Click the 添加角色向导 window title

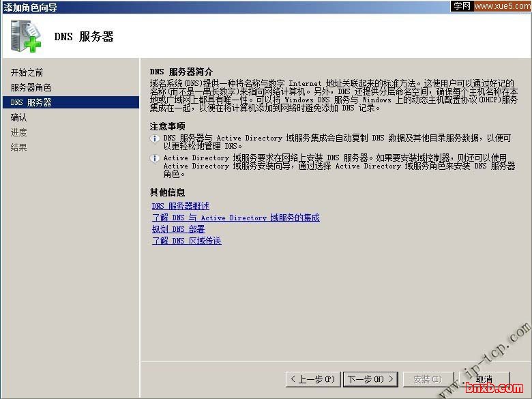click(x=30, y=7)
